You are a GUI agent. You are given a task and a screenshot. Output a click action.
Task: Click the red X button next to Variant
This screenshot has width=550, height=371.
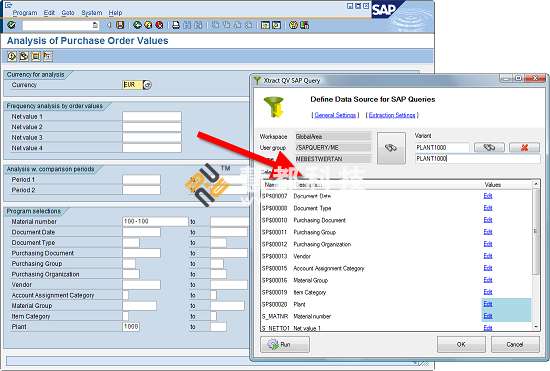524,148
